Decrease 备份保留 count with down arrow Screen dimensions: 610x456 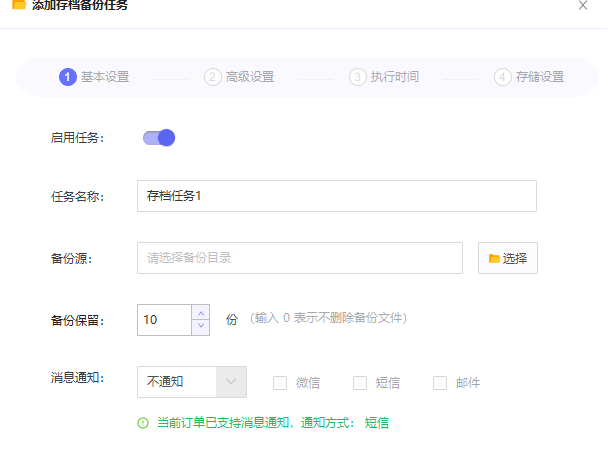[x=201, y=327]
